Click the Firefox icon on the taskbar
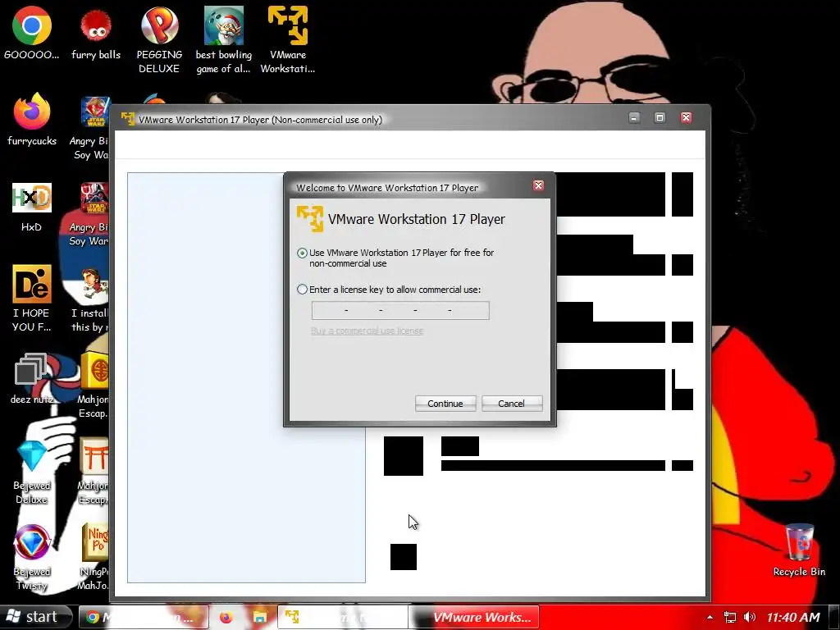The image size is (840, 630). 226,617
